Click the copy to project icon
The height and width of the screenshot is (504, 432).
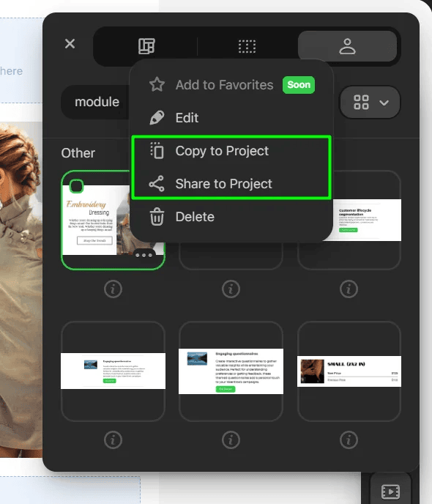point(157,150)
